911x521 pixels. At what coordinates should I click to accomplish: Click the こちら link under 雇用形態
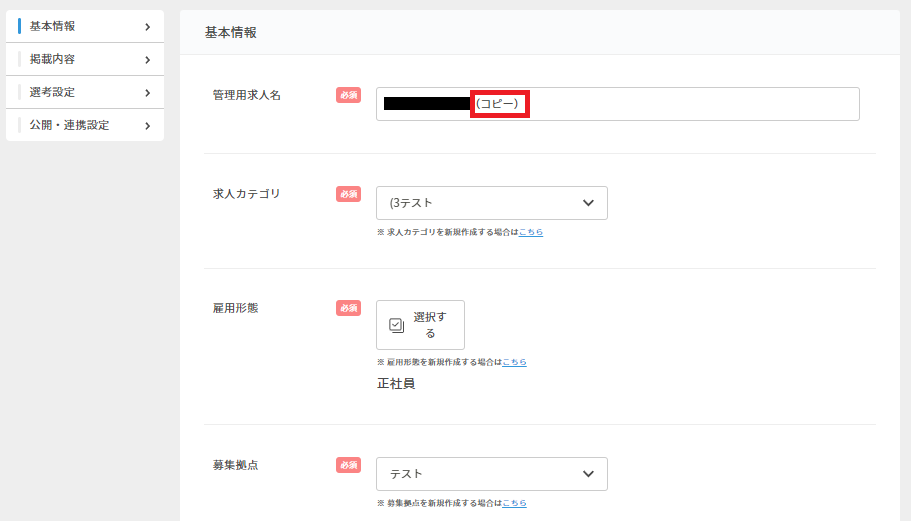tap(514, 362)
